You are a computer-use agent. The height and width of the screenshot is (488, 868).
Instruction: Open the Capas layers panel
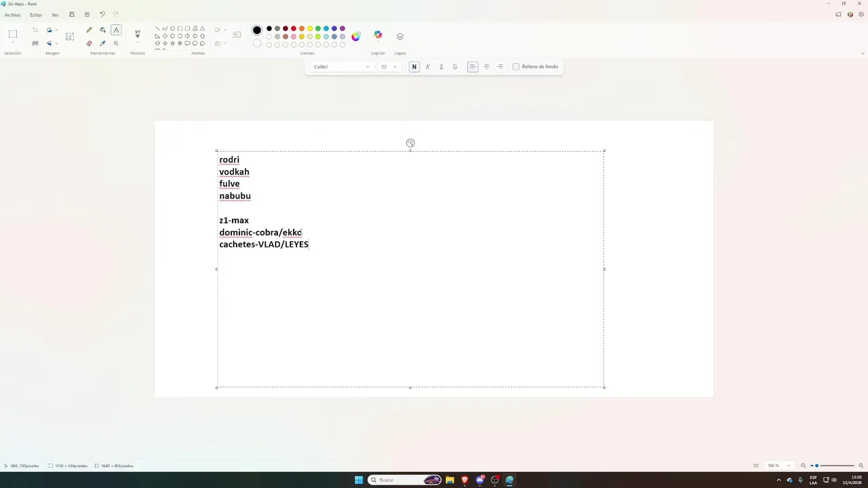(x=400, y=36)
